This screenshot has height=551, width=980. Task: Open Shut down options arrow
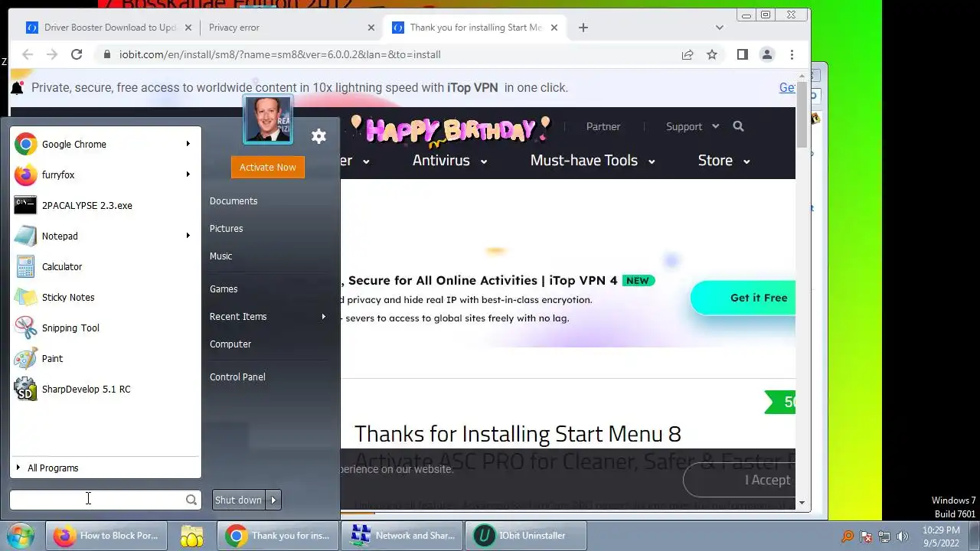[x=273, y=500]
